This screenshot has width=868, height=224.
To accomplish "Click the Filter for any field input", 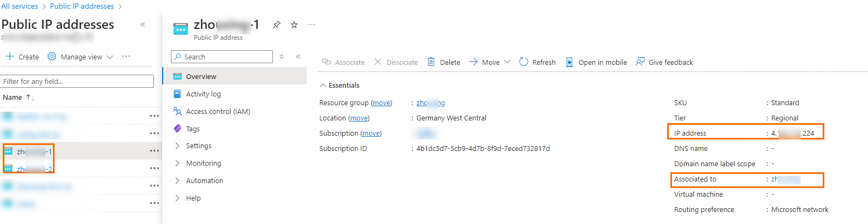I will (x=77, y=81).
